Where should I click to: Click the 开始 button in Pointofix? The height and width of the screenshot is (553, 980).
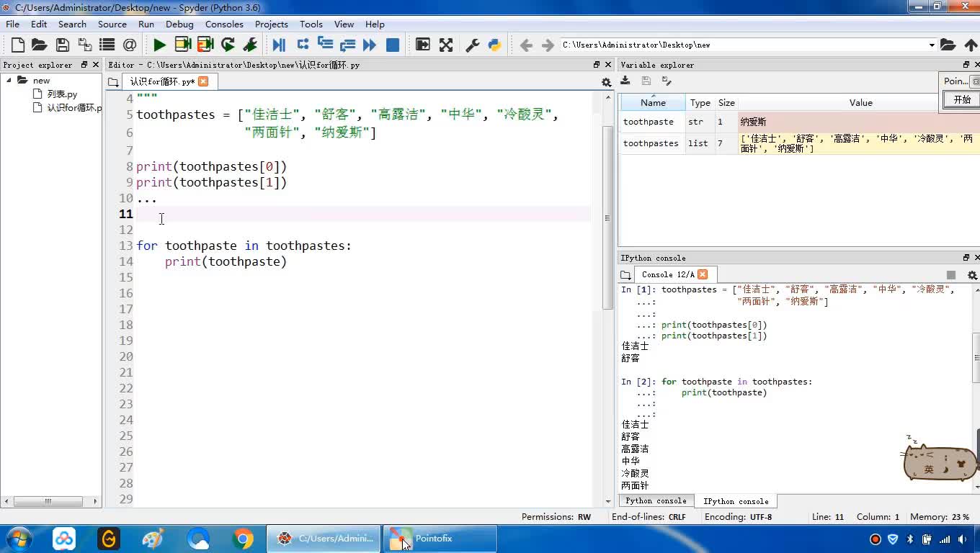click(x=962, y=100)
